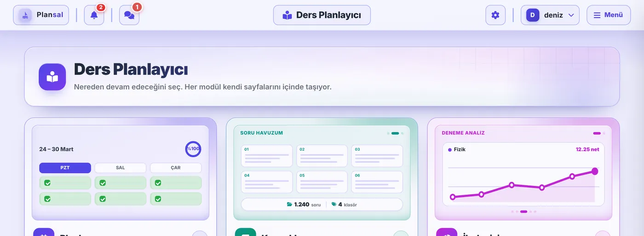
Task: Toggle the second checked task under PZT
Action: tap(47, 199)
